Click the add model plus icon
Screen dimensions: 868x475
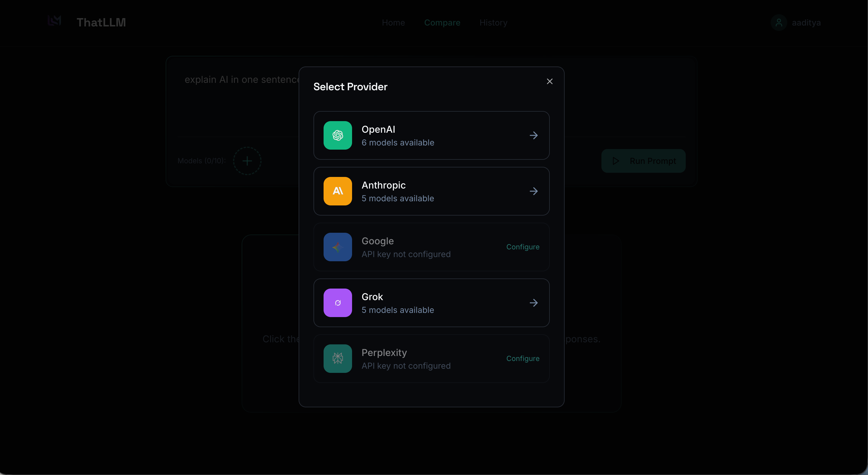pos(247,161)
